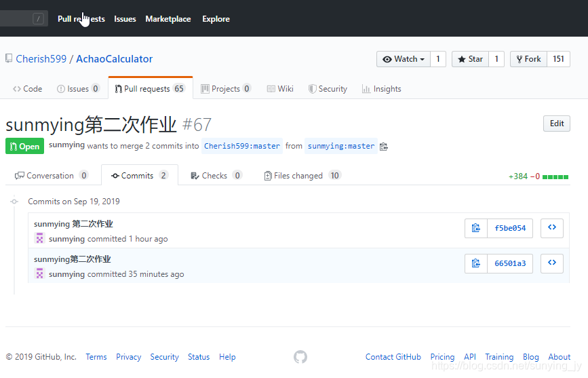588x378 pixels.
Task: Click Issues in top navigation
Action: 125,19
